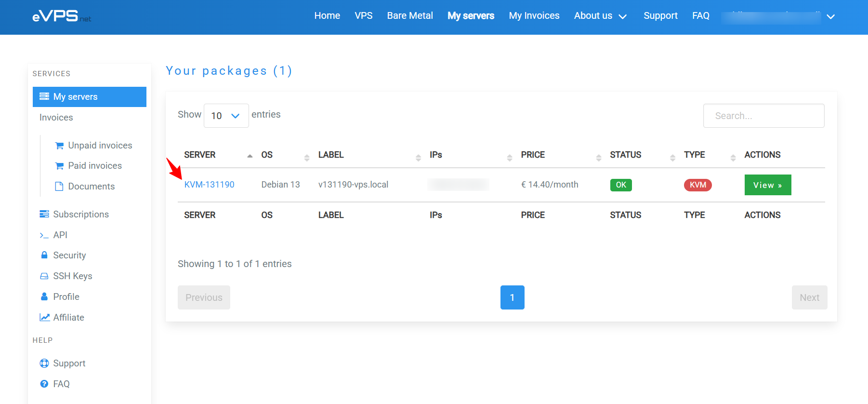Click the Affiliate chart icon
Screen dimensions: 868x404
pos(45,317)
